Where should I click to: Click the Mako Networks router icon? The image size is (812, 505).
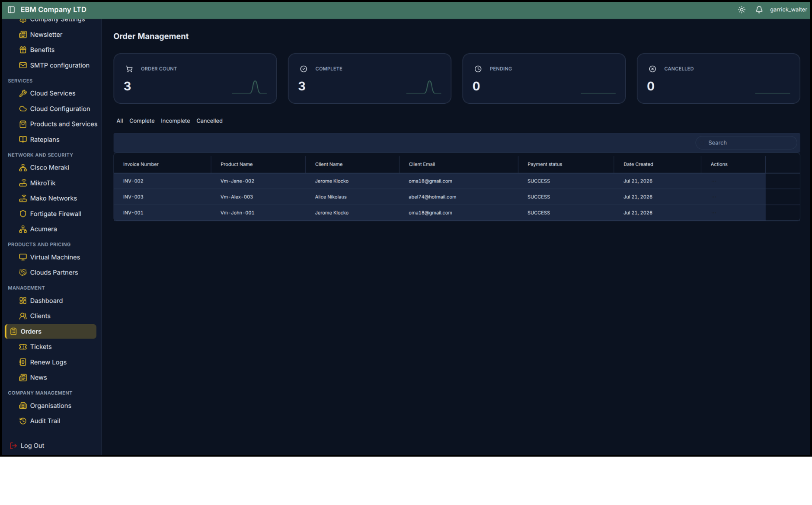tap(23, 198)
